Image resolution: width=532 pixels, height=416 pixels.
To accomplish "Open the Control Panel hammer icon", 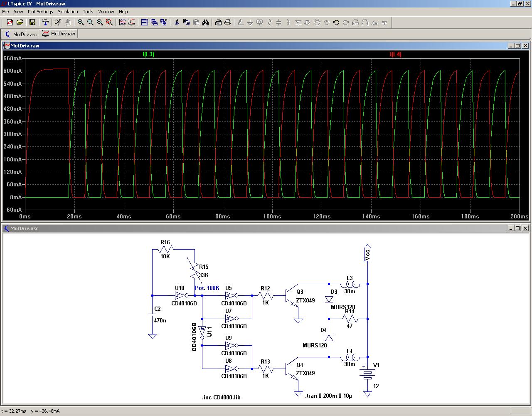I will tap(45, 22).
